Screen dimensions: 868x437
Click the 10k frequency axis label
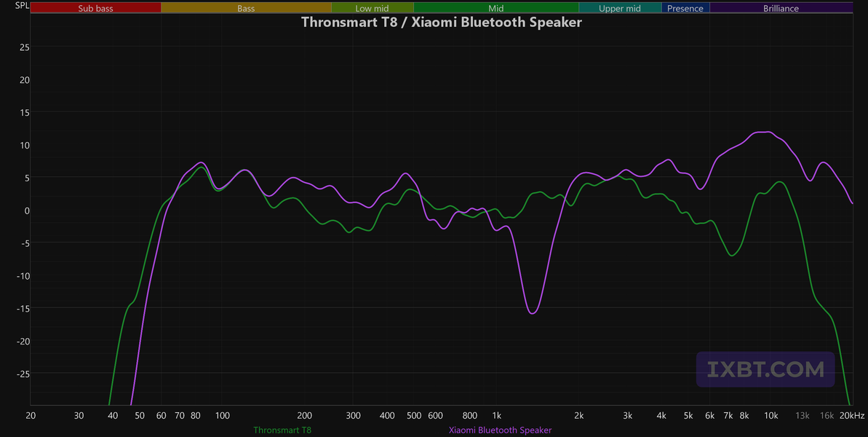point(771,415)
